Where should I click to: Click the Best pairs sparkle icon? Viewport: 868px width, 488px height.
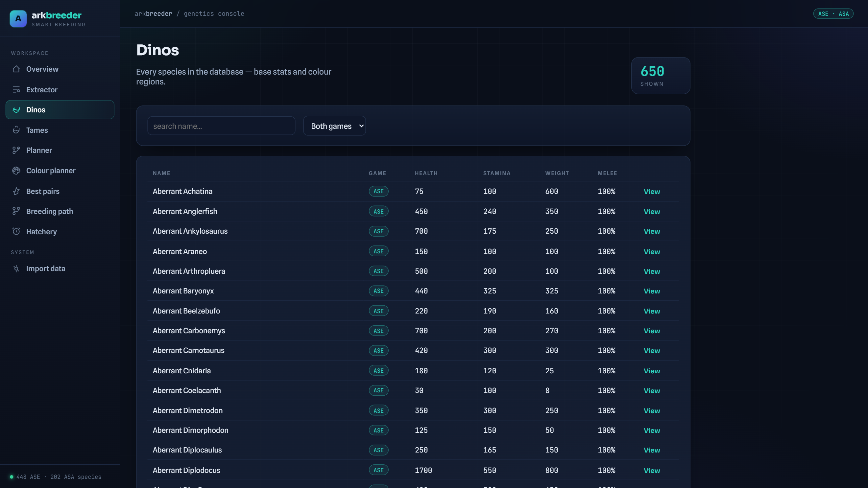coord(16,191)
